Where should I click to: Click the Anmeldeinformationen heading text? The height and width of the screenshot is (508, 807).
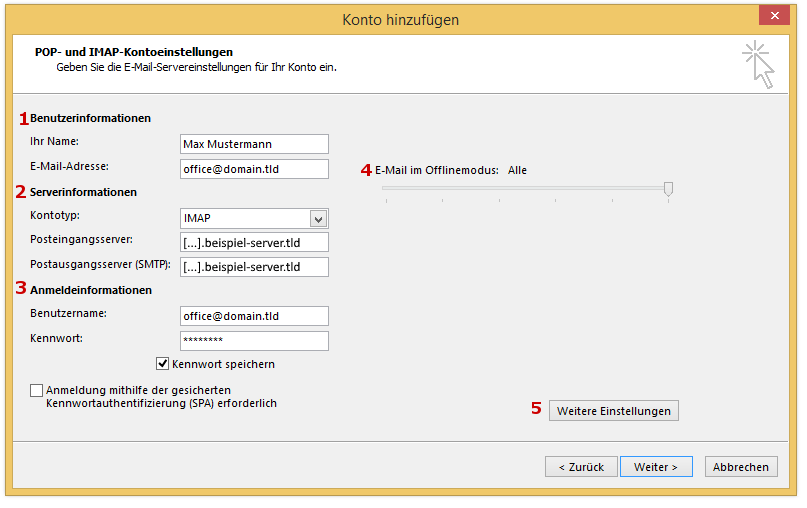91,290
